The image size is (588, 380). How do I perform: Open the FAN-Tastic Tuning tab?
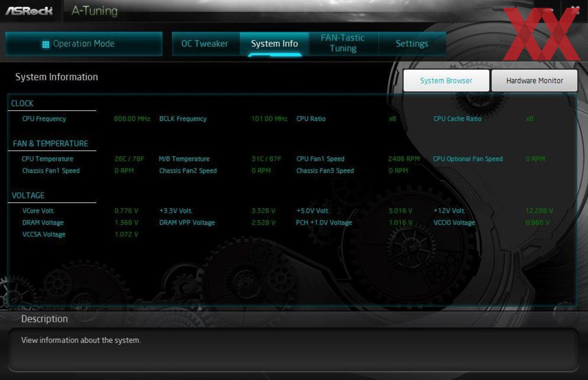[x=343, y=44]
